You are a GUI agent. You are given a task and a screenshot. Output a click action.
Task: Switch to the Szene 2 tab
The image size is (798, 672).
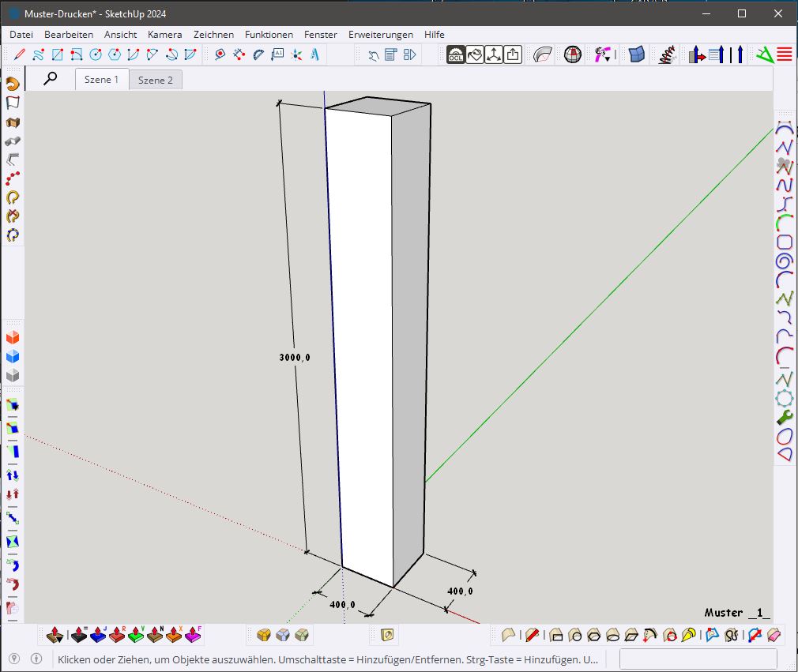pos(155,80)
